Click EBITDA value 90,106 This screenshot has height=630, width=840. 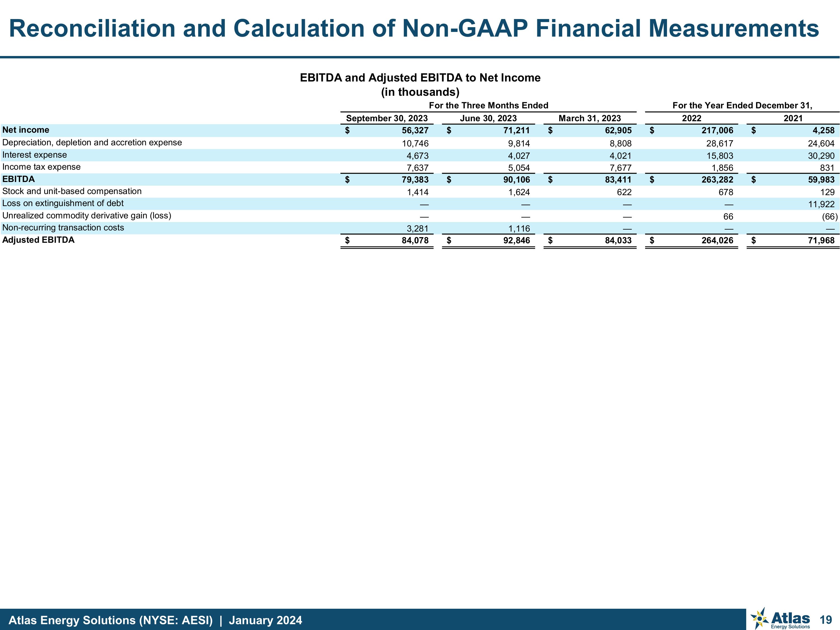pos(516,180)
